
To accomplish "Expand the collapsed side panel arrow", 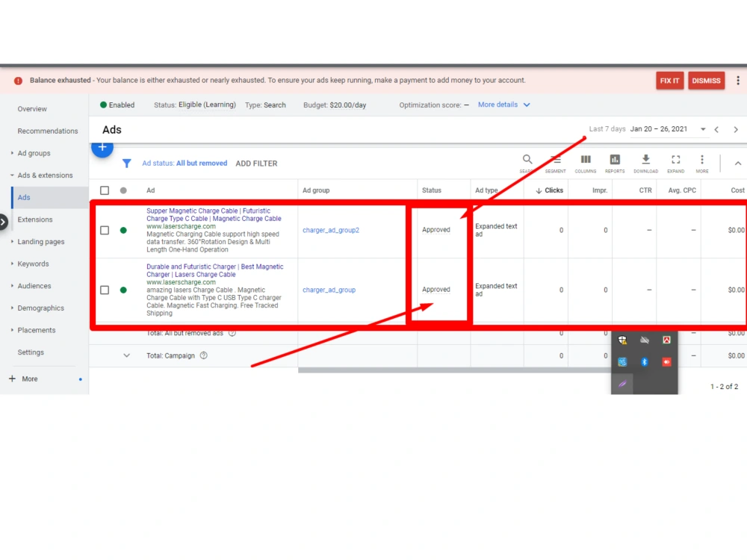I will click(3, 222).
